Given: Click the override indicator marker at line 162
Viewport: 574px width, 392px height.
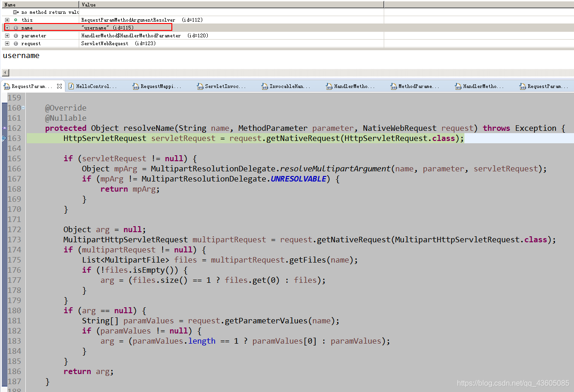Looking at the screenshot, I should (4, 128).
